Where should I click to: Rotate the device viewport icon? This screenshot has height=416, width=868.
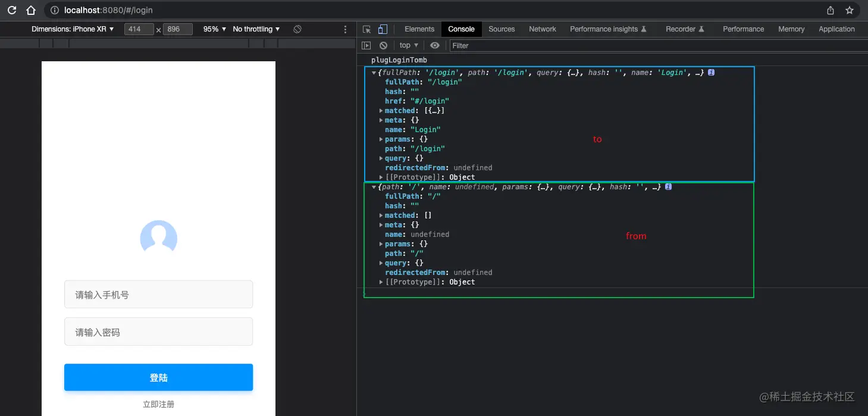point(297,29)
